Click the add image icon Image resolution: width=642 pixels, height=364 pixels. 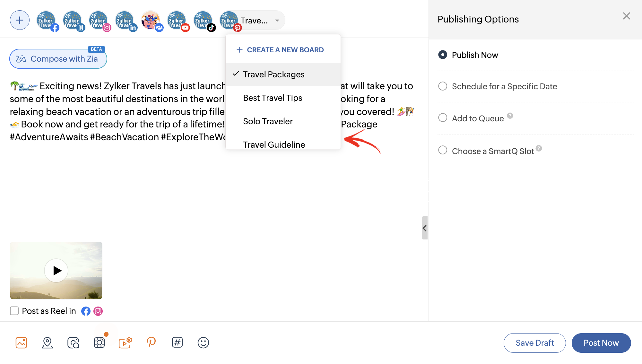click(x=22, y=342)
